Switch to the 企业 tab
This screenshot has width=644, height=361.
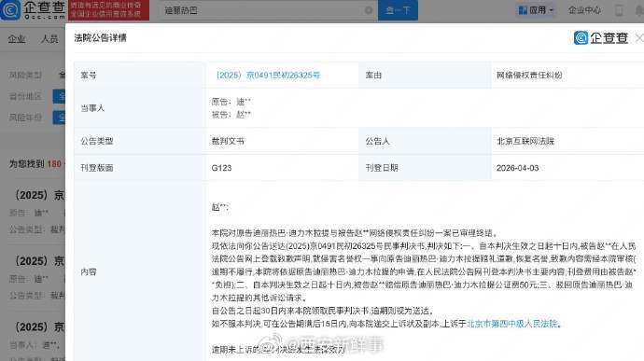tap(17, 39)
